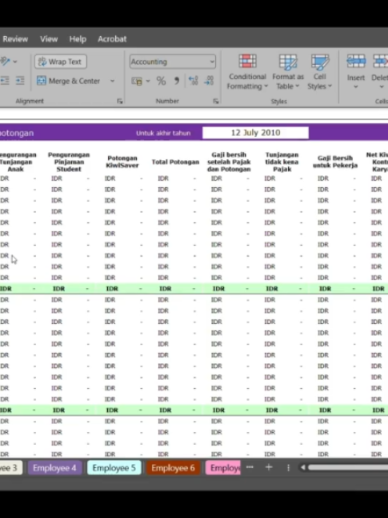Open the Acrobat ribbon tab
This screenshot has height=518, width=388.
point(112,39)
